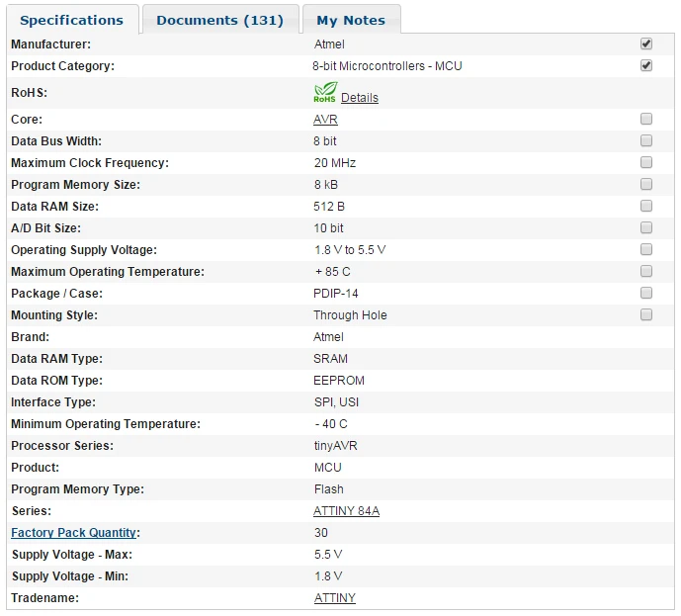Click the 'Tradename:' label

coord(45,598)
